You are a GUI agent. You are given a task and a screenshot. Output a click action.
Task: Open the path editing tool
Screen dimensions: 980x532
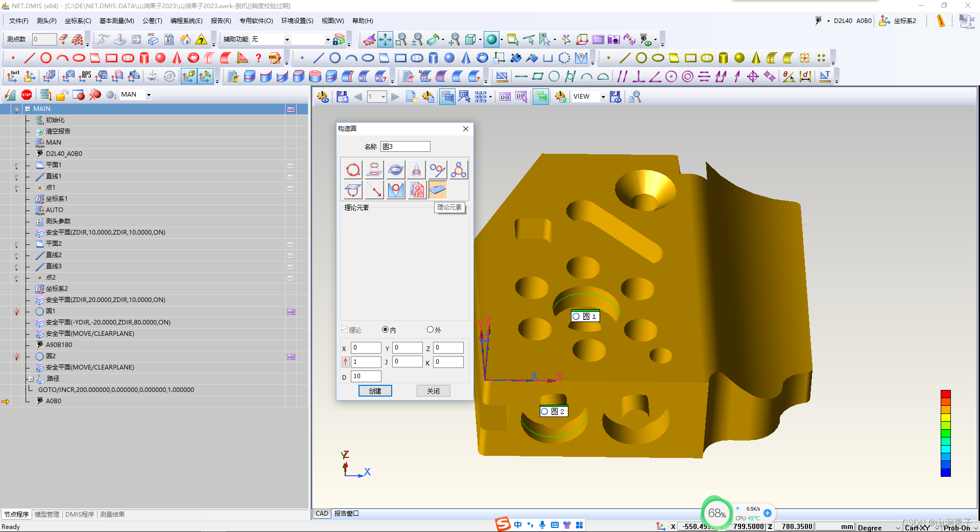275,58
